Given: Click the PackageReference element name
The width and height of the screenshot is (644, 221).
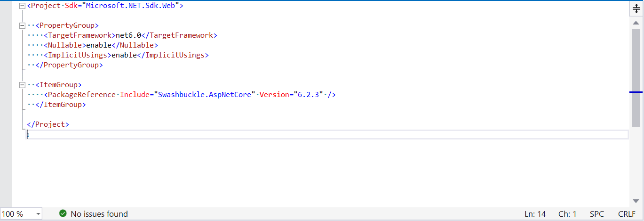Looking at the screenshot, I should [x=82, y=95].
